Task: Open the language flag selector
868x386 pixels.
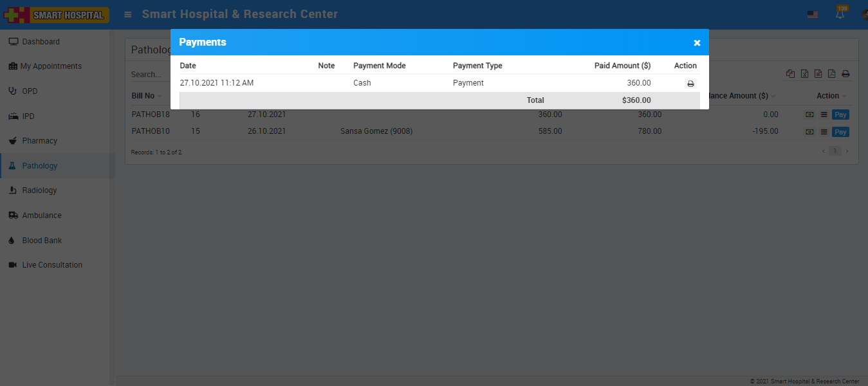Action: point(813,14)
